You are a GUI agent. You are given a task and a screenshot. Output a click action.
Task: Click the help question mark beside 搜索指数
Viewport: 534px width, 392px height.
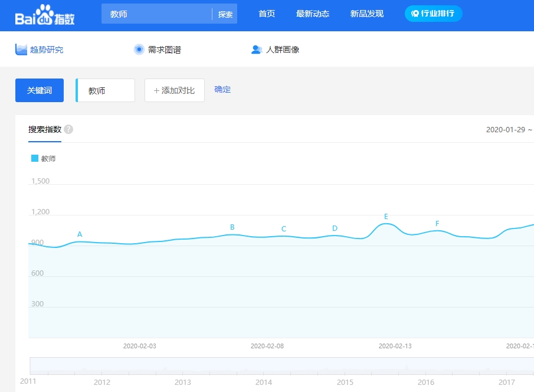coord(68,129)
